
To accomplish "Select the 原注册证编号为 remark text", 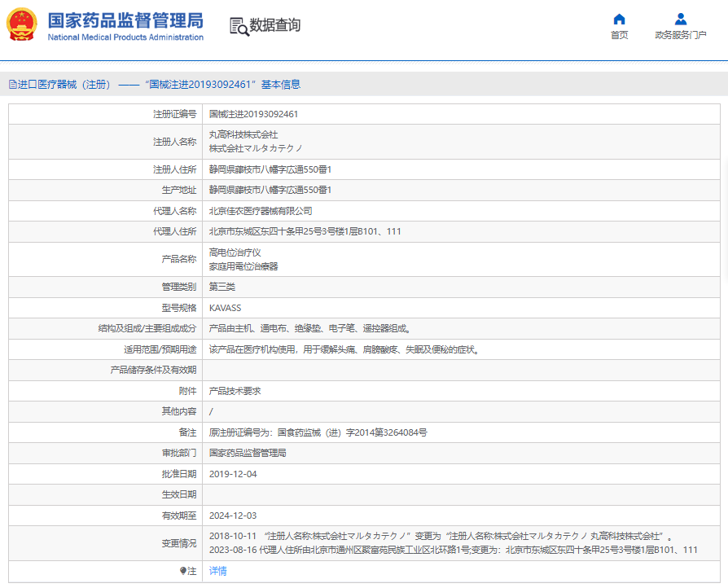I will pos(318,432).
